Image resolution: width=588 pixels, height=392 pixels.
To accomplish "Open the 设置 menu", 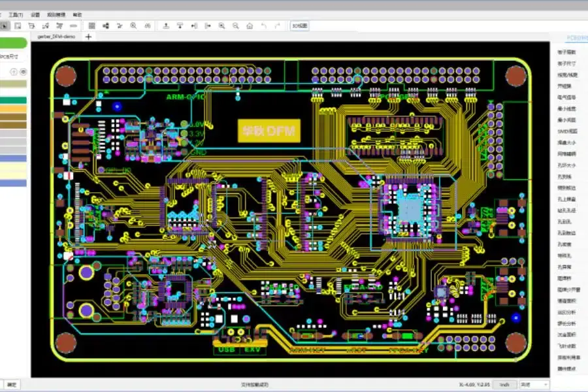I will tap(35, 14).
